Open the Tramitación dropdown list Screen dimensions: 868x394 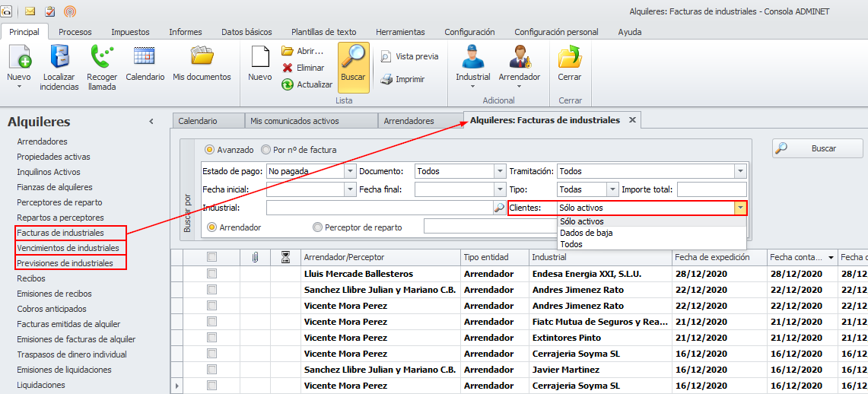click(x=740, y=171)
